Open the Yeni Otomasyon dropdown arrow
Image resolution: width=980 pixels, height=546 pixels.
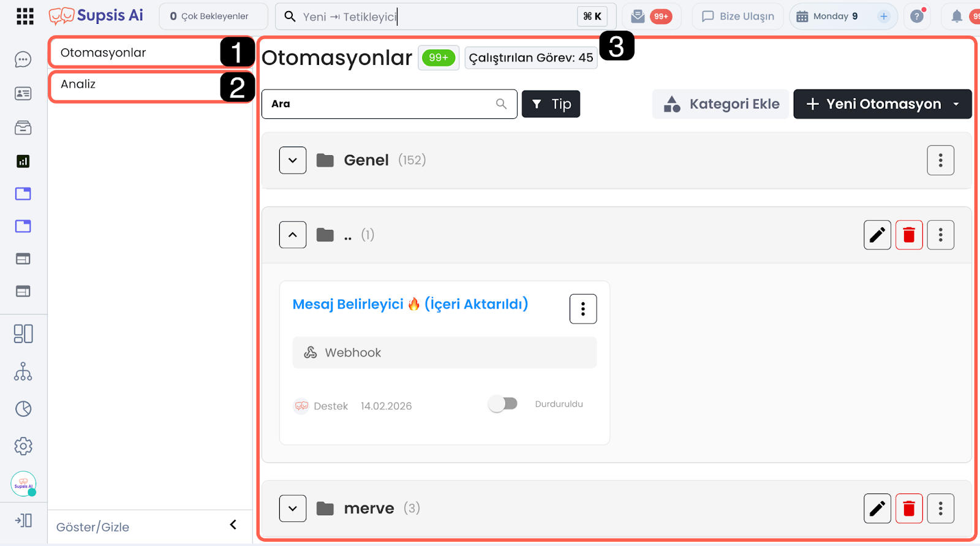point(956,104)
